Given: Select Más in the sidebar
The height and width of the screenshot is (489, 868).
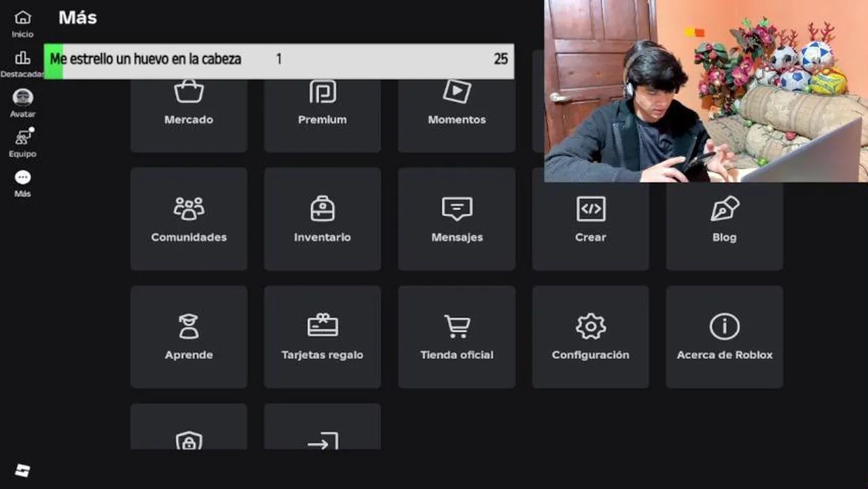Looking at the screenshot, I should coord(22,183).
